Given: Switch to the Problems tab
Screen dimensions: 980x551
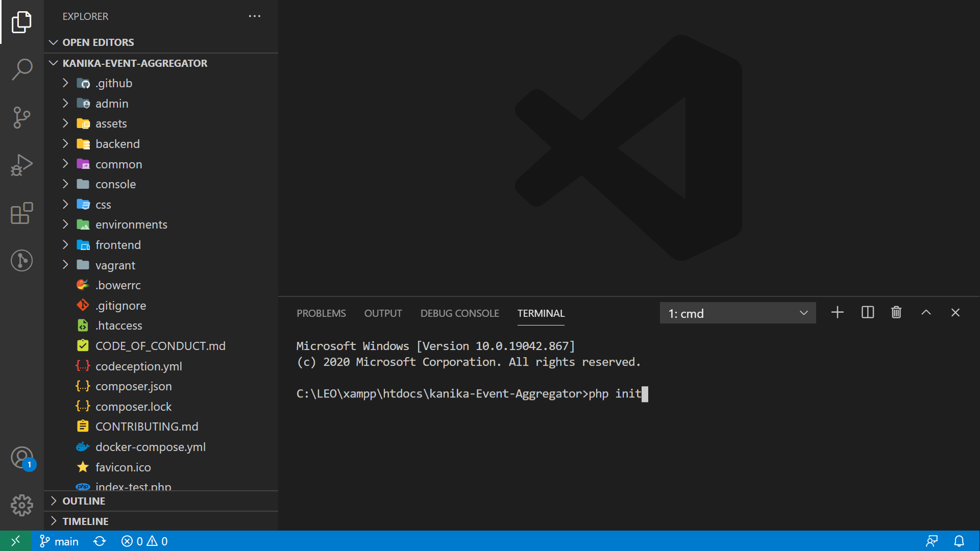Looking at the screenshot, I should [x=321, y=313].
